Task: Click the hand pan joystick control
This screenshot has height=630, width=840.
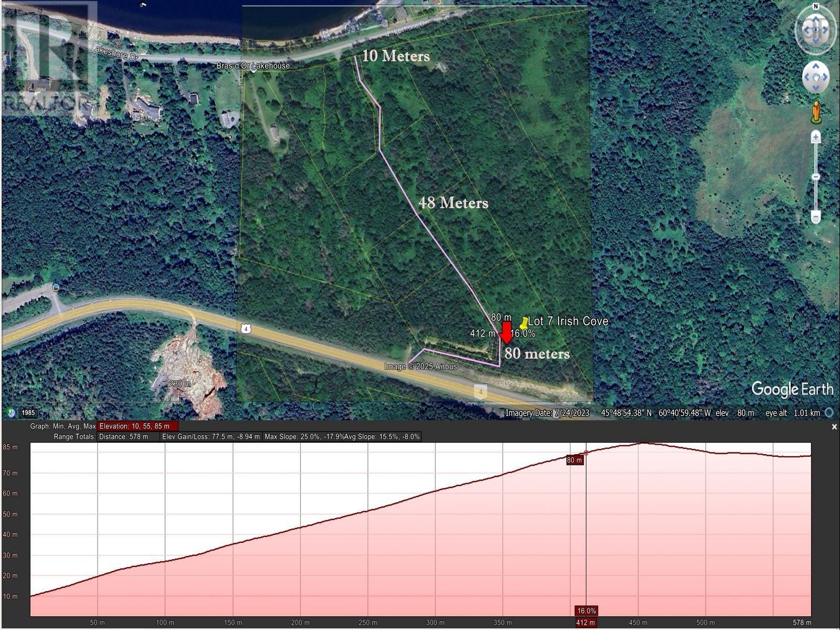Action: (x=816, y=77)
